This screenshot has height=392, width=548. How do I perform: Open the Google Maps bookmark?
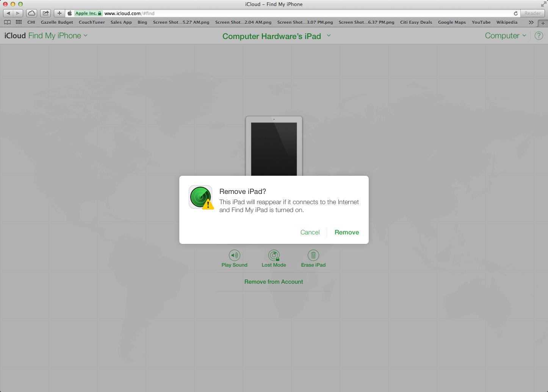[x=452, y=22]
